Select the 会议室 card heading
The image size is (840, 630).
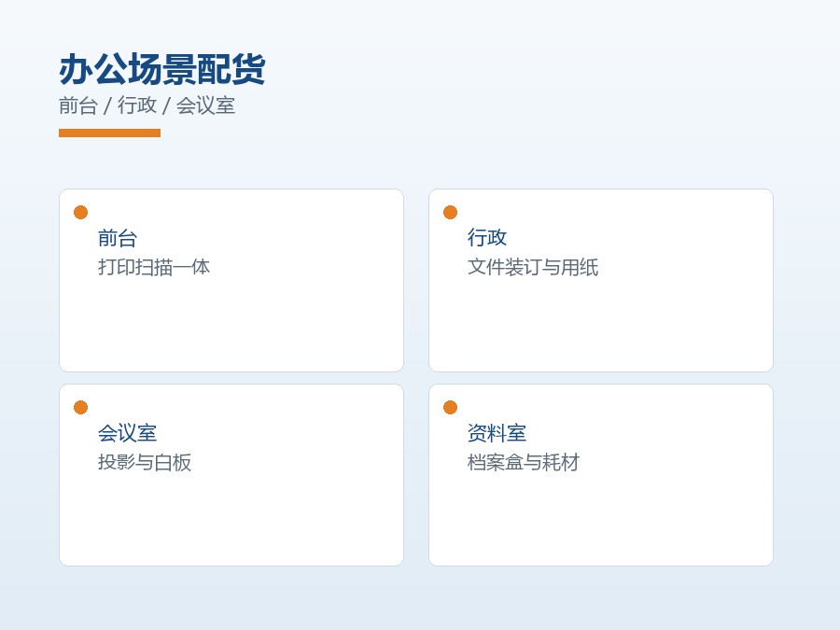pos(127,433)
